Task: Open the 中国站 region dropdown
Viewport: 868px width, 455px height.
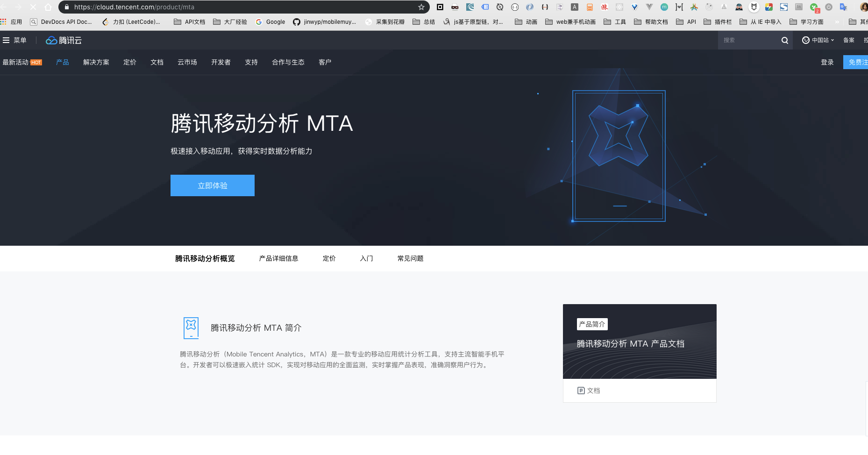Action: point(818,40)
